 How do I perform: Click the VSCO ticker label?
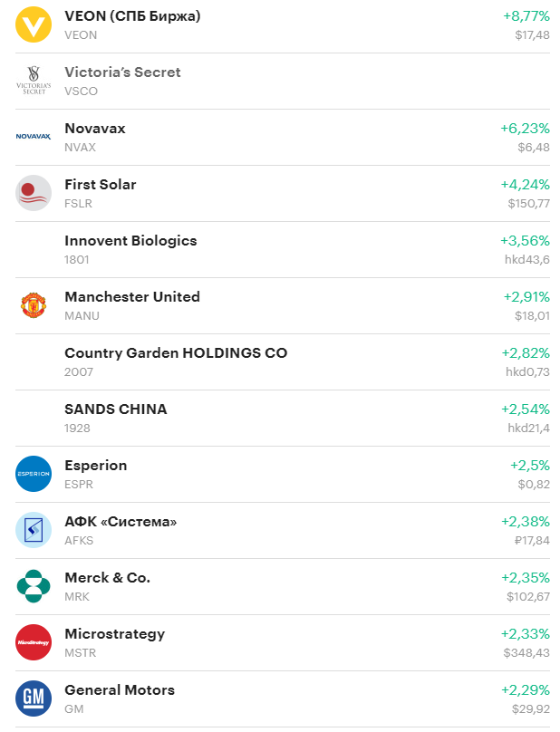(x=81, y=91)
